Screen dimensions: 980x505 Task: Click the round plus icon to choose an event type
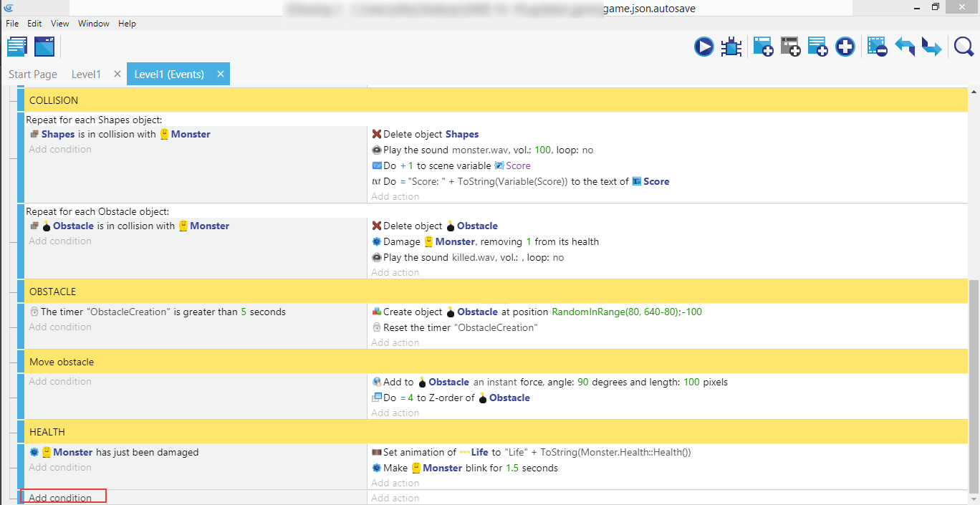[845, 47]
